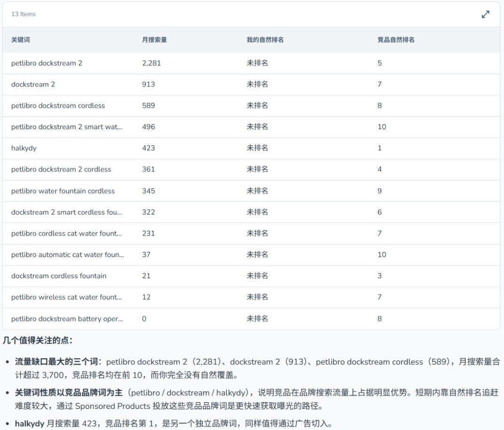
Task: Select keyword 'halkydy' in table
Action: [24, 148]
